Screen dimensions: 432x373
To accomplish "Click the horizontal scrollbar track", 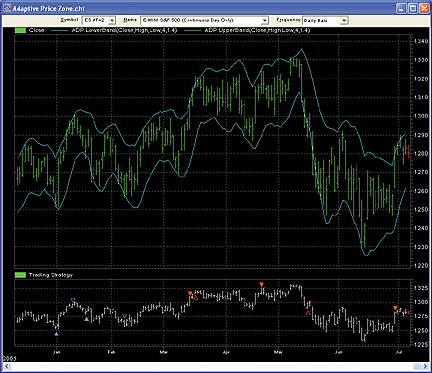I will 216,366.
